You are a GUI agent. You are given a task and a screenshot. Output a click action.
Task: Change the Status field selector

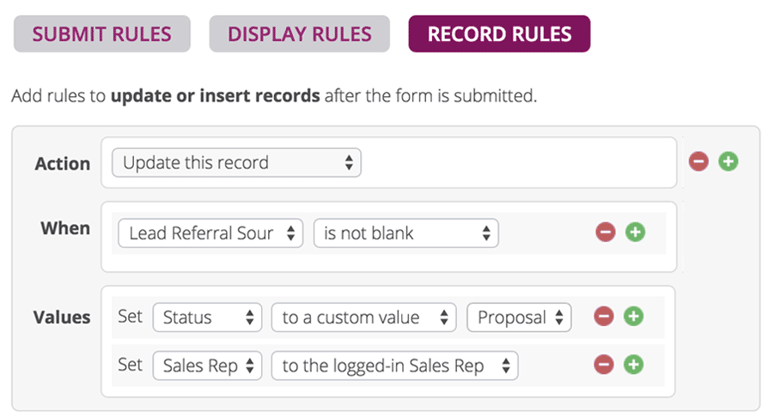point(207,317)
